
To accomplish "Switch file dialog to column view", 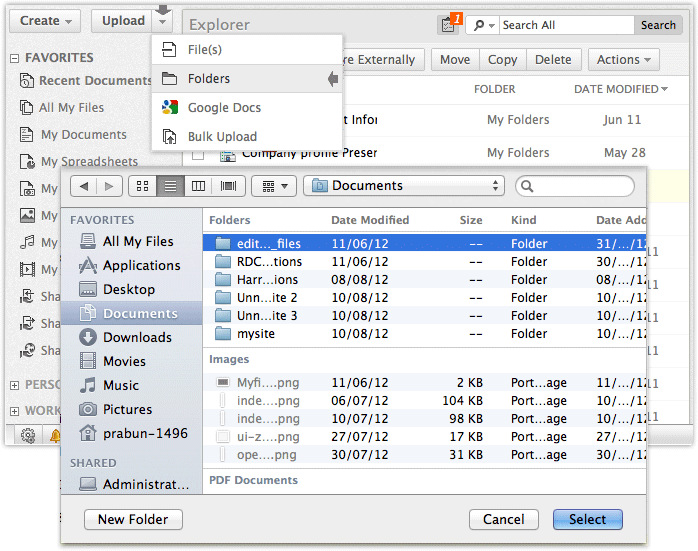I will pyautogui.click(x=199, y=186).
